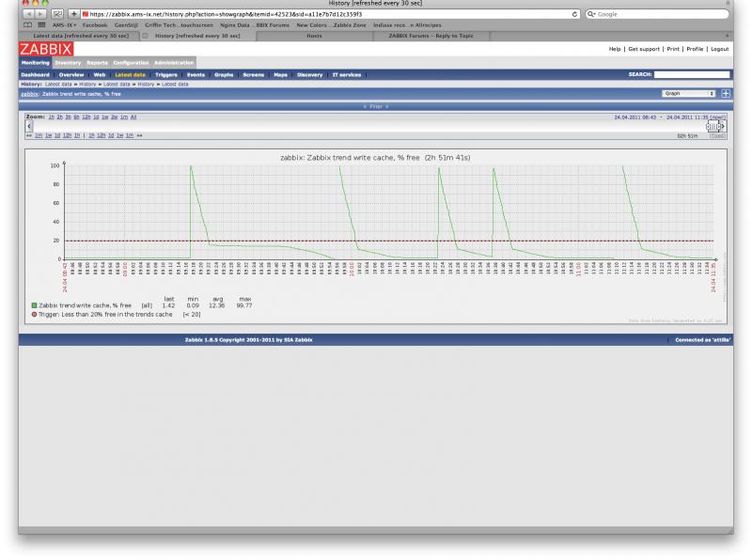752x560 pixels.
Task: Open the Top Sites grid icon
Action: tap(39, 24)
